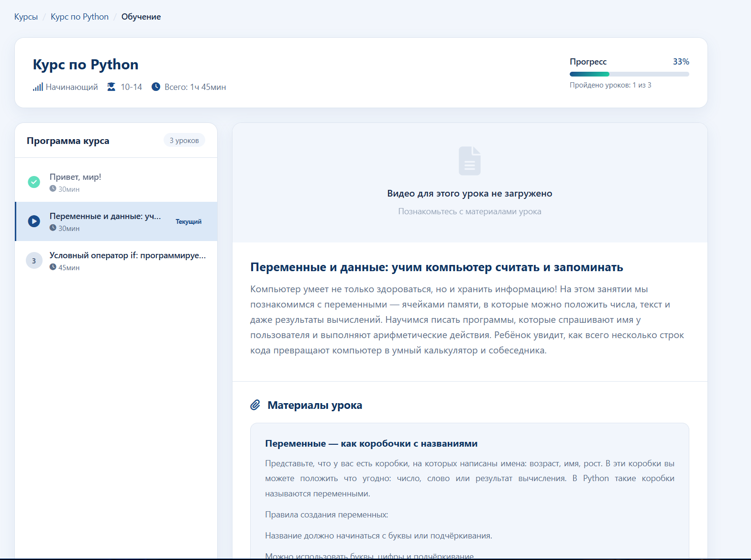
Task: Click the 10-14 age range label
Action: tap(132, 87)
